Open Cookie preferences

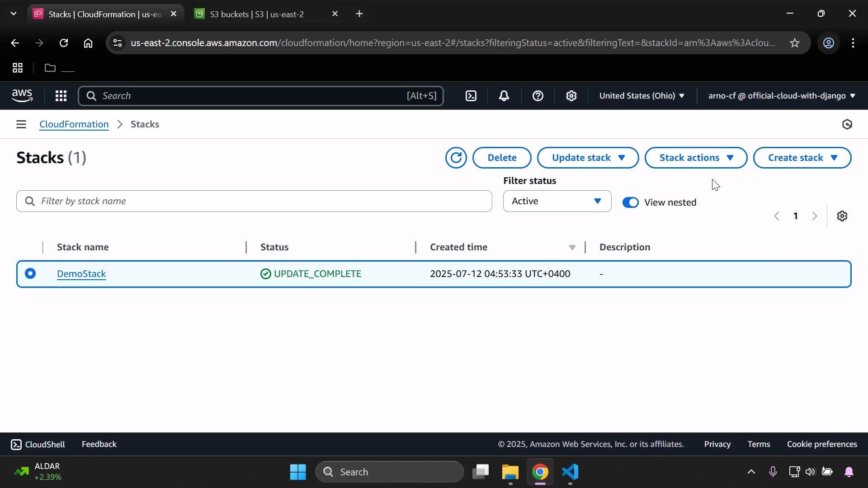pyautogui.click(x=822, y=444)
